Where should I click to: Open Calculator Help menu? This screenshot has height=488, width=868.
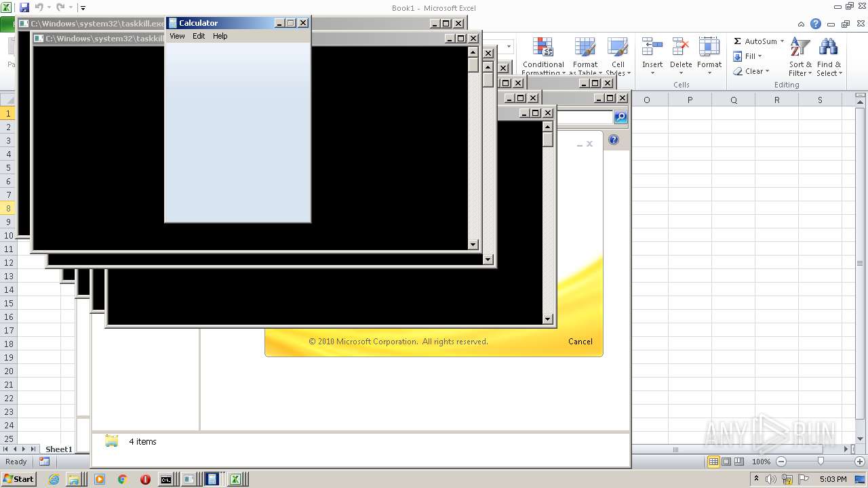pos(220,36)
